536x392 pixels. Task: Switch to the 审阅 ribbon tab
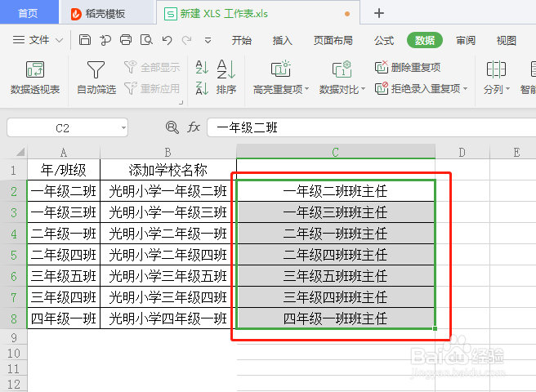466,40
